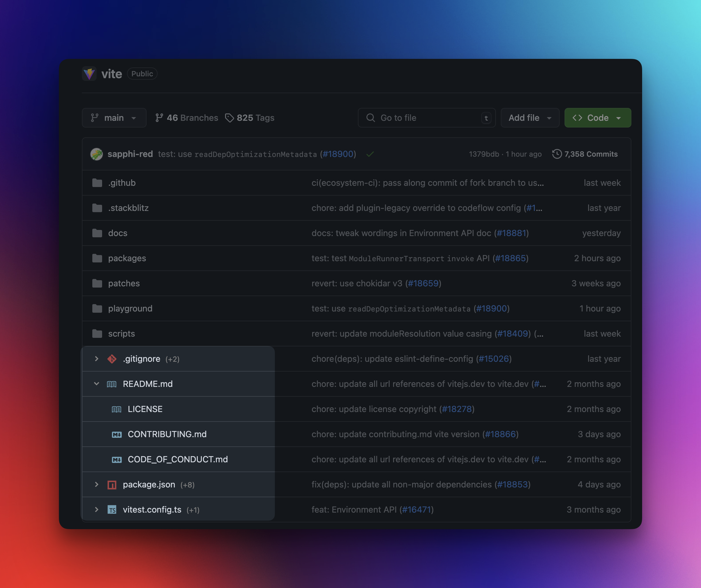
Task: Open the packages folder
Action: pos(127,258)
